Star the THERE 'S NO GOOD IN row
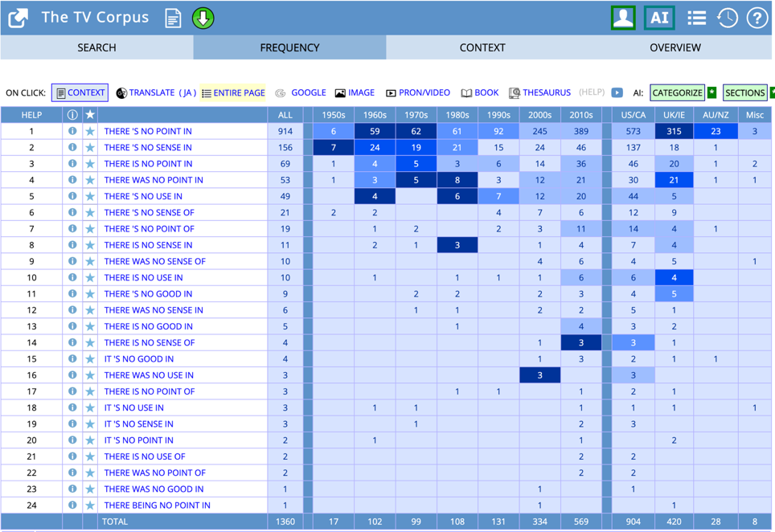775x532 pixels. point(90,294)
